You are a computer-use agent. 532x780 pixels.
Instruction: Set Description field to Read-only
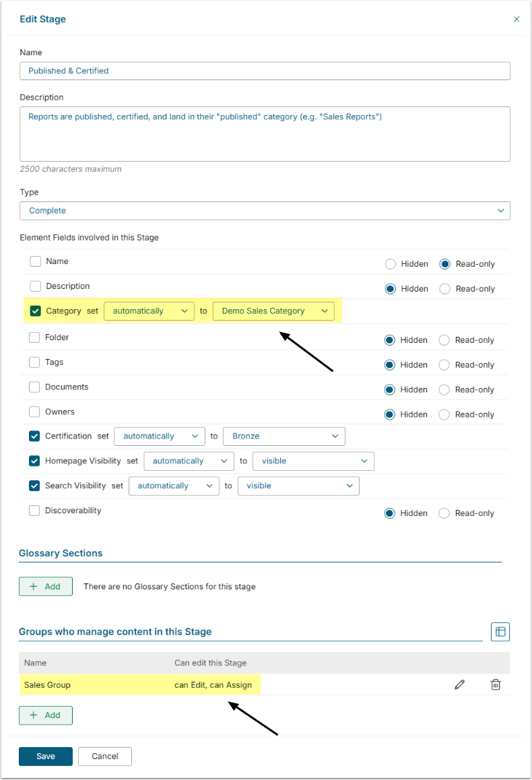(444, 289)
